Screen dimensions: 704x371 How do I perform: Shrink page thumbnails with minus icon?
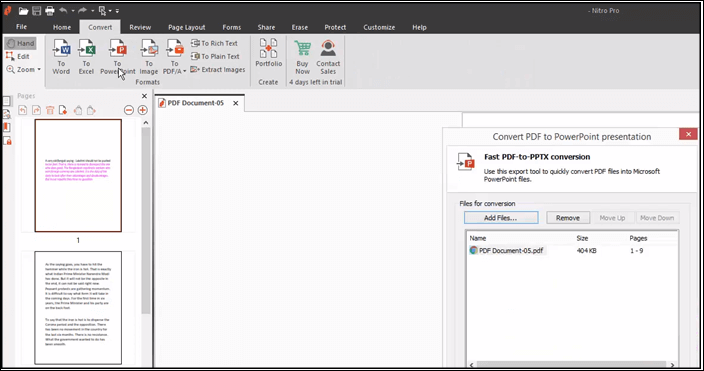[129, 110]
